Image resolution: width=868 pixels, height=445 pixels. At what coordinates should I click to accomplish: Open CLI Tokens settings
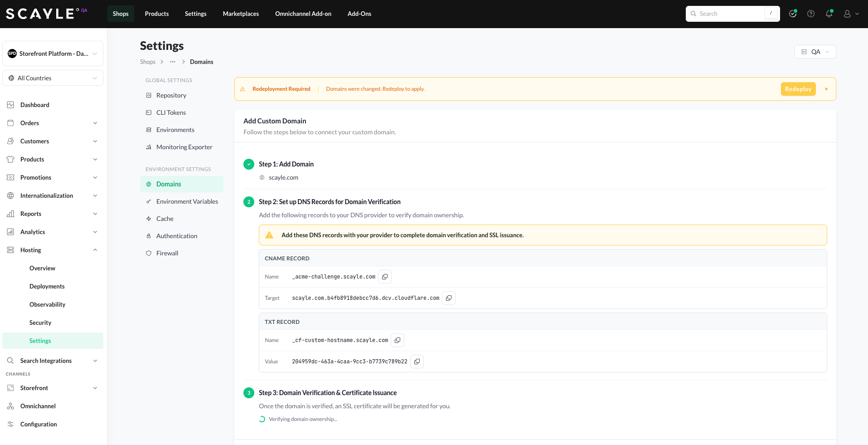tap(182, 112)
